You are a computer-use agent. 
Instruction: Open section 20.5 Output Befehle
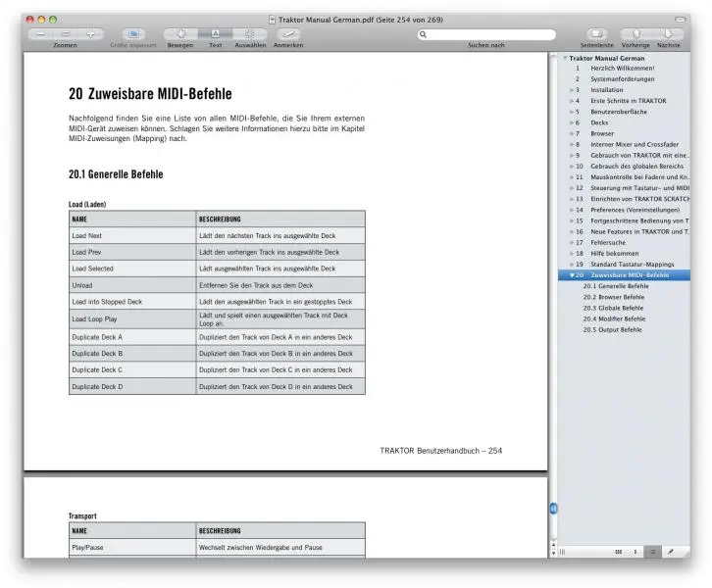614,329
